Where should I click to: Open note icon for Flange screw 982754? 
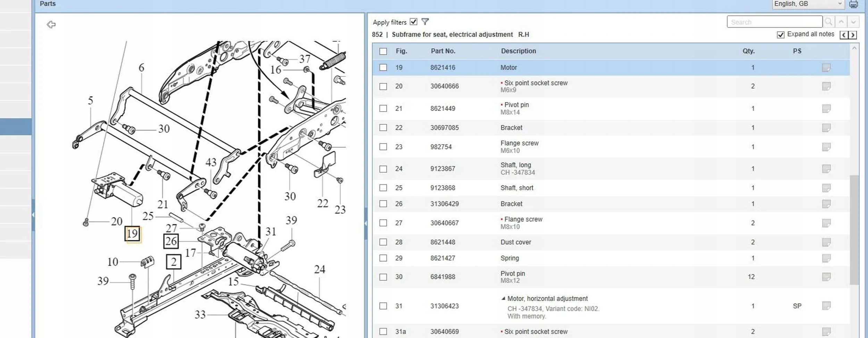click(826, 147)
